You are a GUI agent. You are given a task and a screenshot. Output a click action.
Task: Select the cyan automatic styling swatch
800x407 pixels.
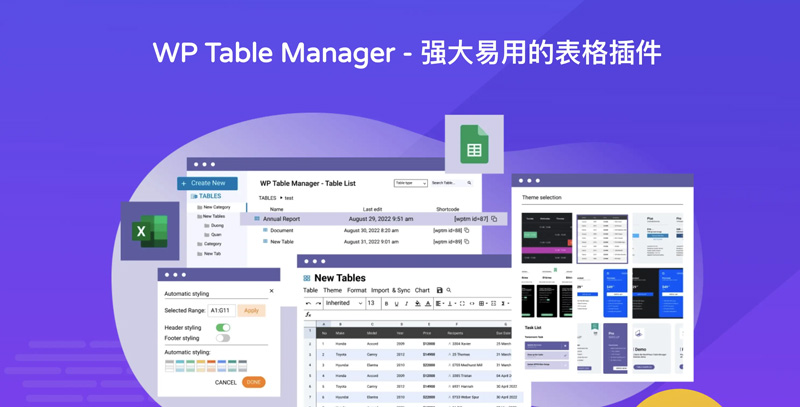click(180, 366)
